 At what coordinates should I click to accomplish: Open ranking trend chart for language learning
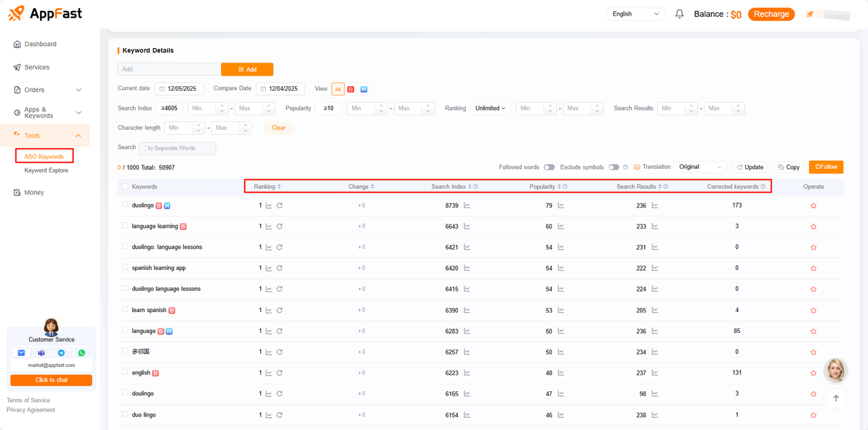(x=269, y=227)
